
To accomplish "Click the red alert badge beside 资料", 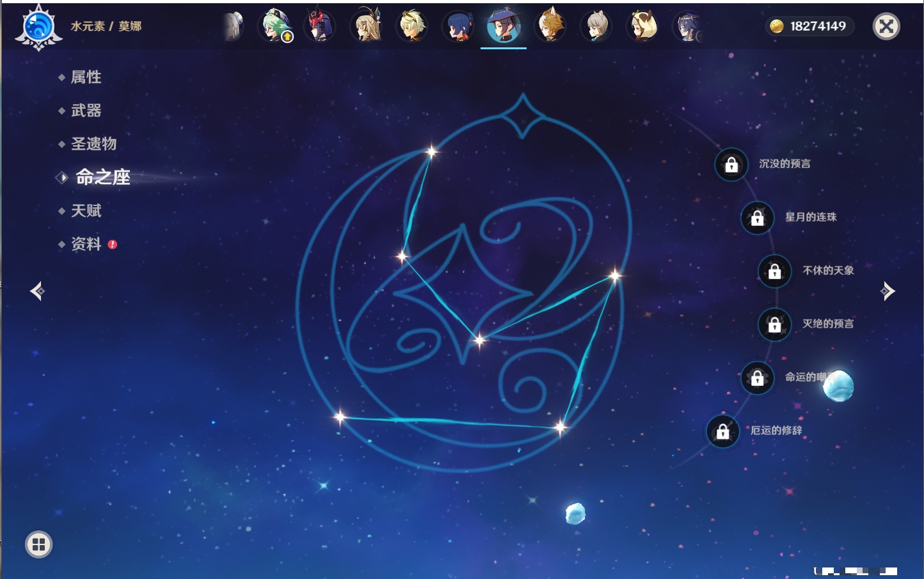I will coord(113,244).
